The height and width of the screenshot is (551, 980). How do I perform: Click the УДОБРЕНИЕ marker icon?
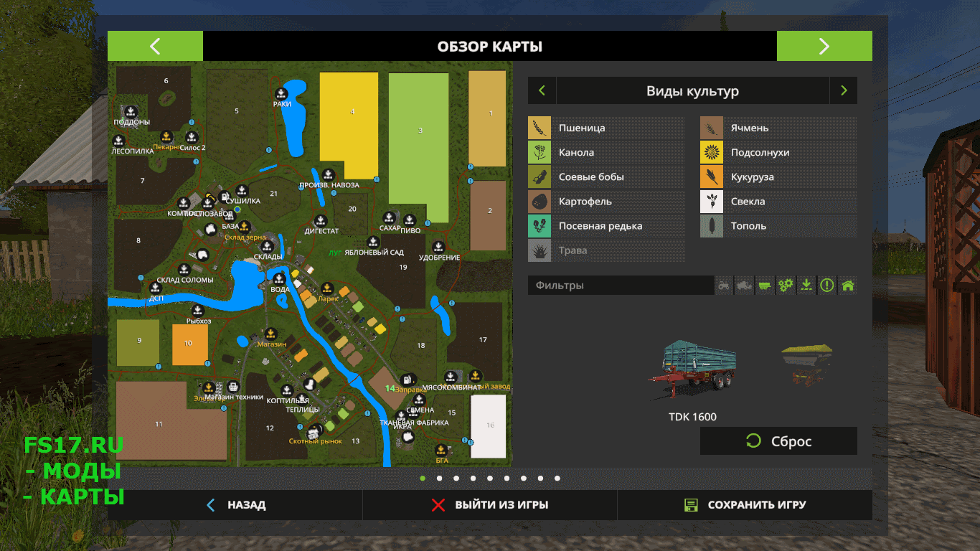pos(439,247)
